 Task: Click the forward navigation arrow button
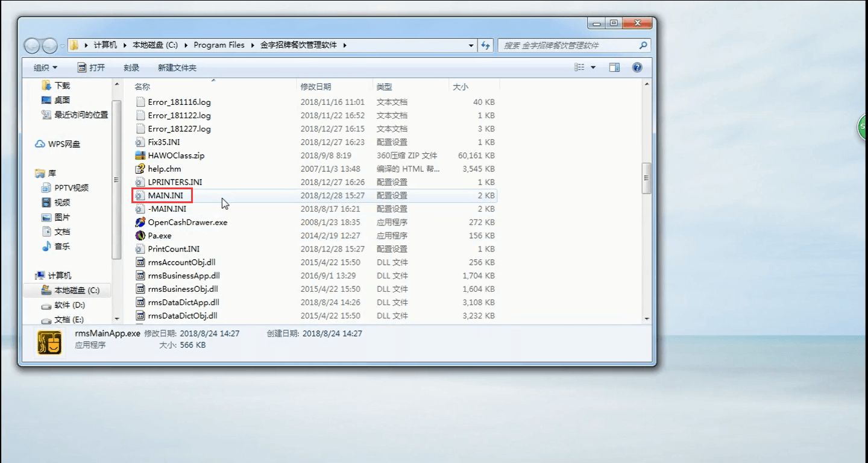coord(49,45)
